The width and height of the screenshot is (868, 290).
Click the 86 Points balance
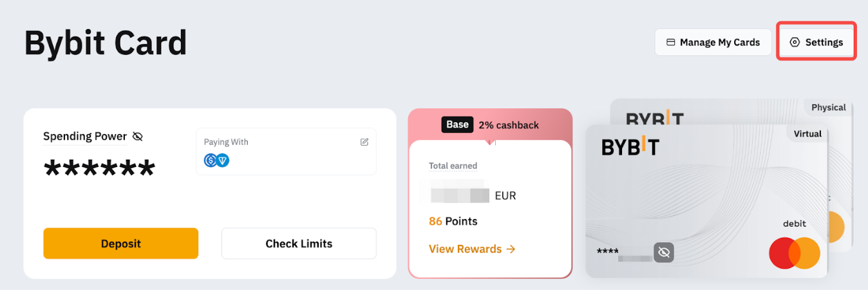[453, 222]
